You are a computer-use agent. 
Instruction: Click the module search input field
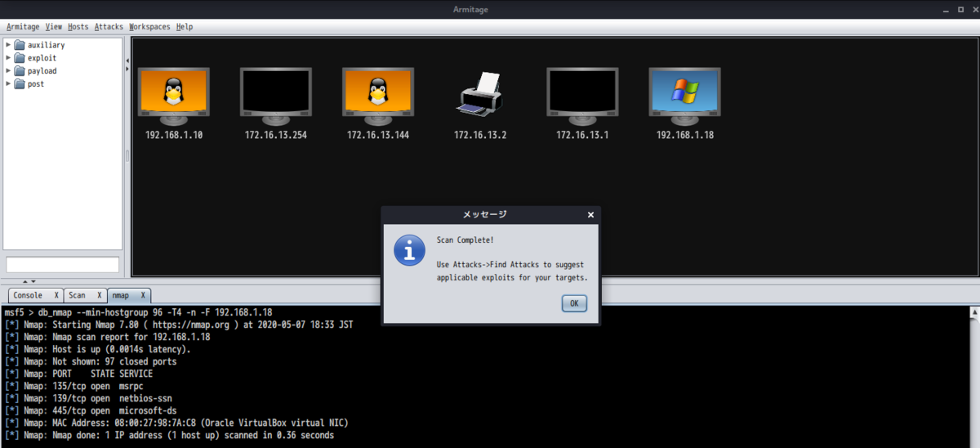tap(63, 265)
